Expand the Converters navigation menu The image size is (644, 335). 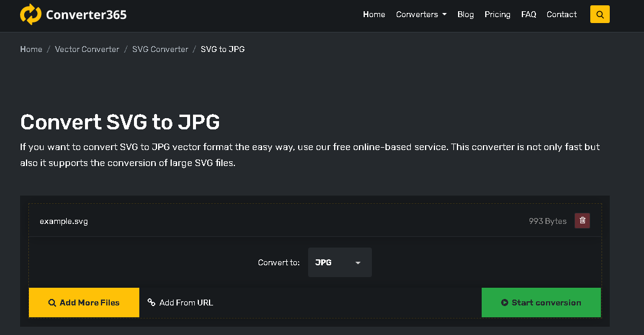(x=421, y=15)
